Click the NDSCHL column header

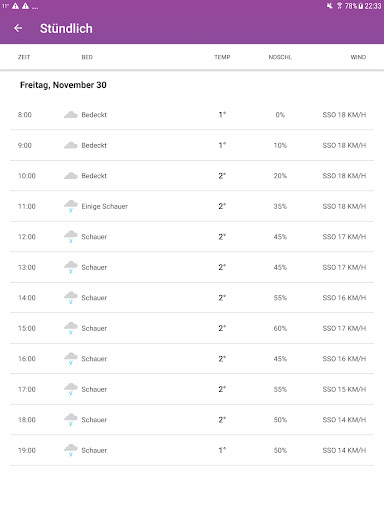coord(280,57)
